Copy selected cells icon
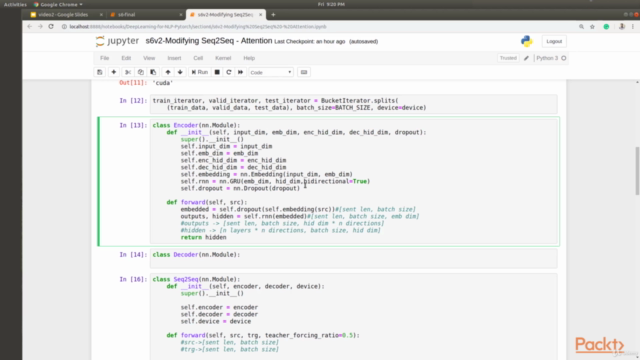Viewport: 640px width, 360px height. coord(140,72)
